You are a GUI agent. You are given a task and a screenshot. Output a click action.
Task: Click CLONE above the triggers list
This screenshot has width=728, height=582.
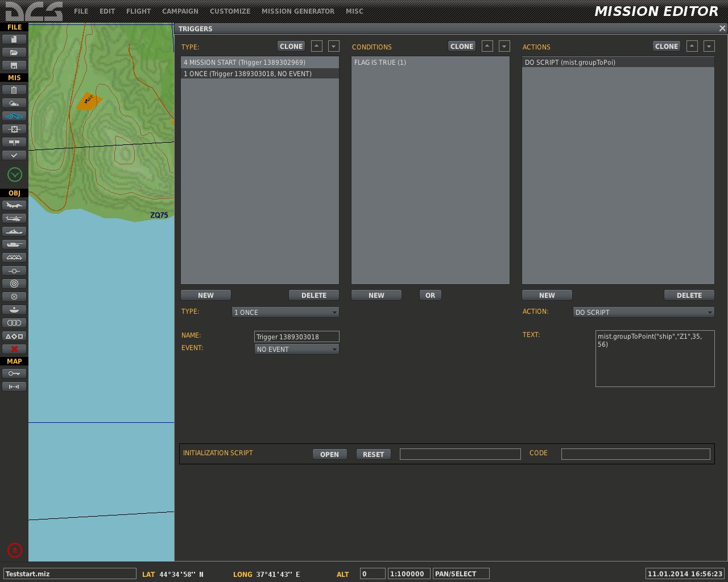tap(291, 46)
